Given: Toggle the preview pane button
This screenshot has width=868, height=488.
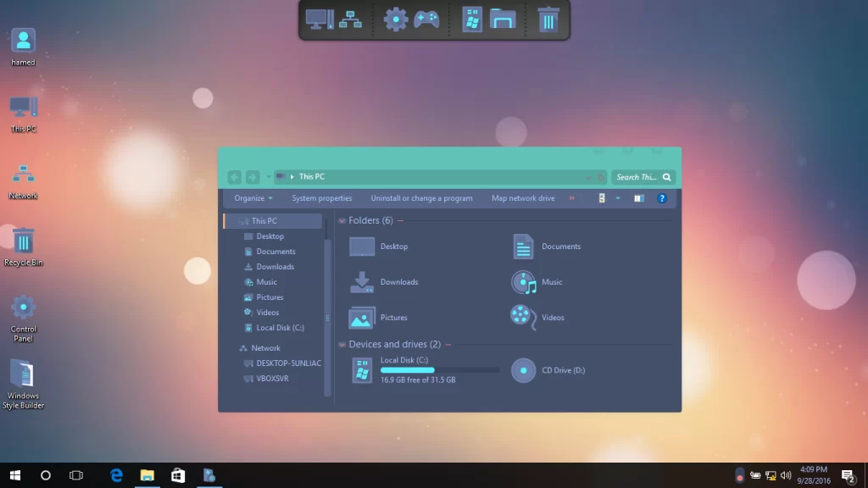Looking at the screenshot, I should pos(639,198).
